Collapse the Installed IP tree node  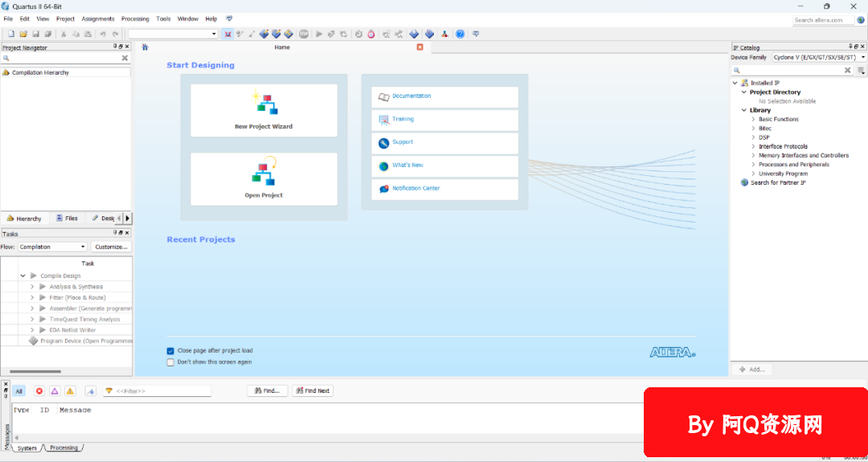[735, 83]
